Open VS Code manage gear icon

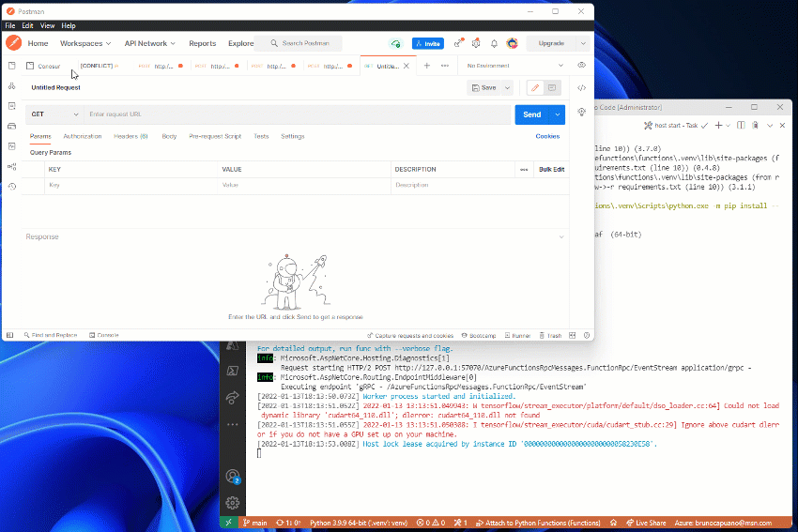point(233,503)
